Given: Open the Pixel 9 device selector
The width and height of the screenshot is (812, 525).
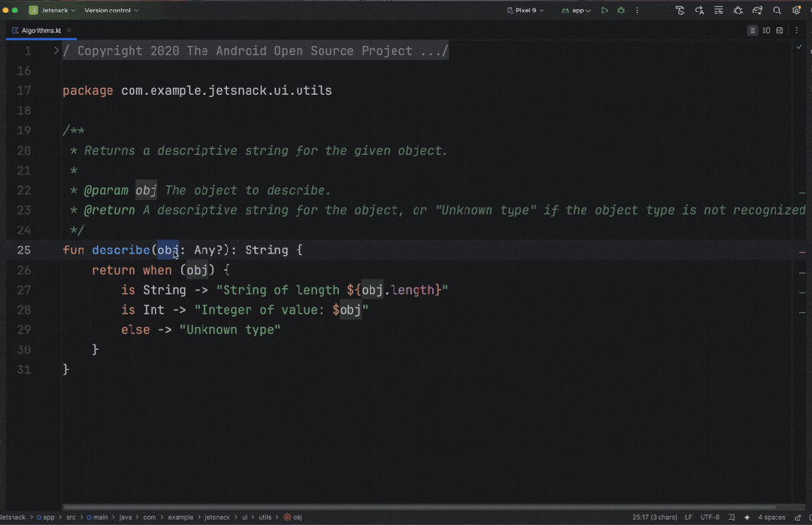Looking at the screenshot, I should pos(526,11).
